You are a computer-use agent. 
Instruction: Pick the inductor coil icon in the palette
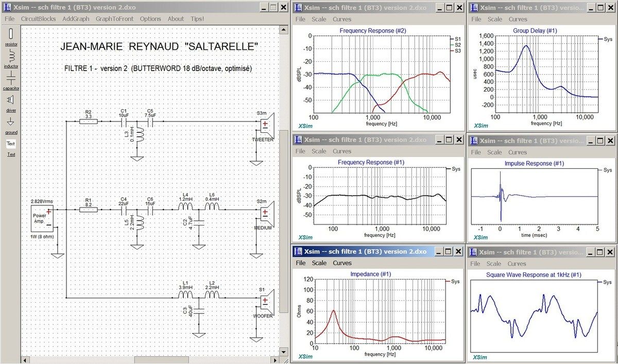tap(11, 56)
